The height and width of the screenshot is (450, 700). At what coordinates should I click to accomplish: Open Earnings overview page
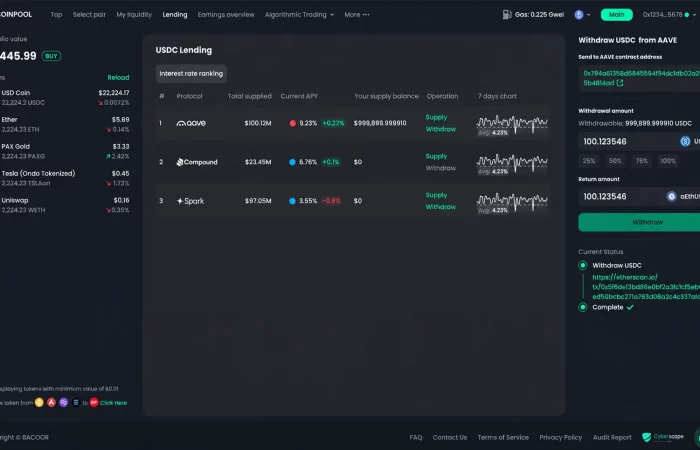pyautogui.click(x=226, y=15)
